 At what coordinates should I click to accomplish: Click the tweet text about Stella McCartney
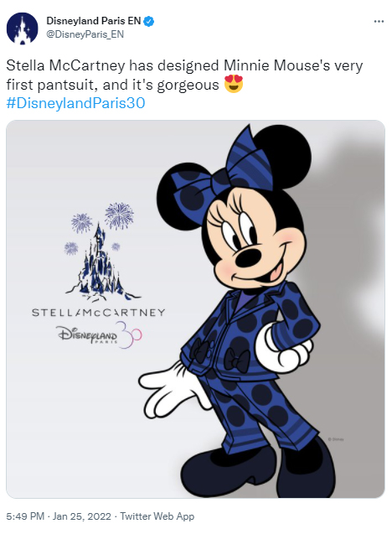pyautogui.click(x=184, y=75)
